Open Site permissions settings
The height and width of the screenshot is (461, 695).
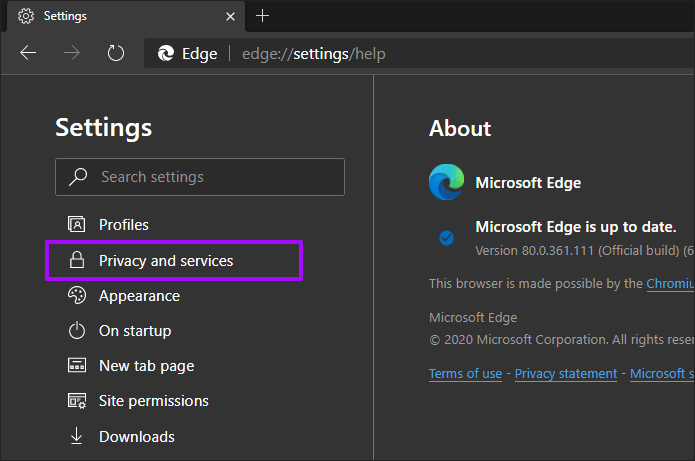[153, 401]
